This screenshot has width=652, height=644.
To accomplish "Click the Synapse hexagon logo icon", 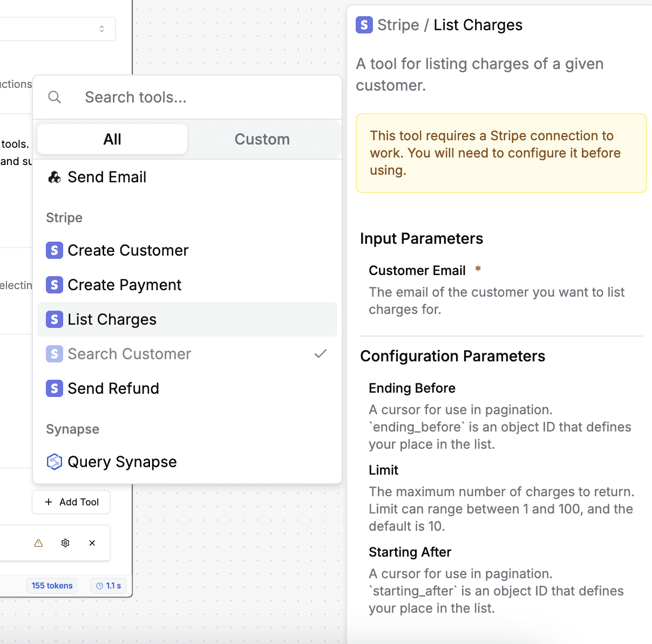I will pos(55,462).
